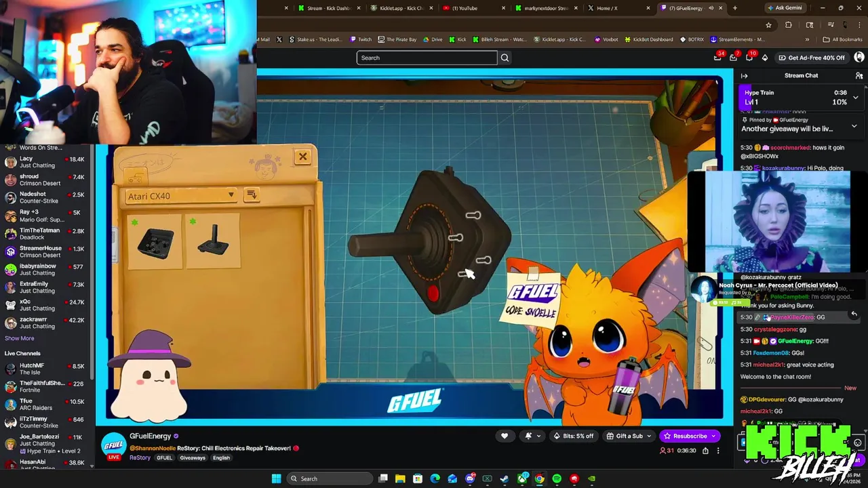Open the Twitch bookmark in bookmarks bar

click(361, 39)
